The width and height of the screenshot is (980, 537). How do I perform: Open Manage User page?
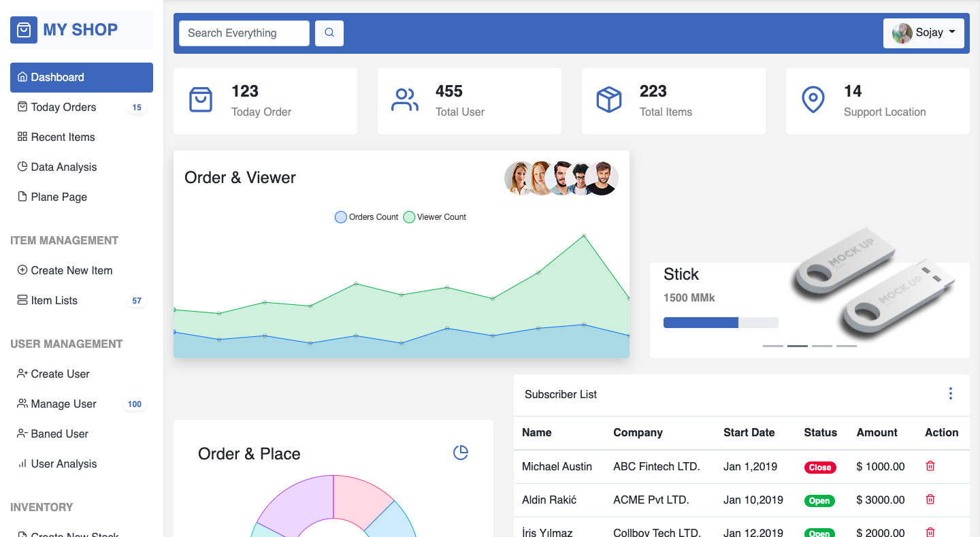coord(63,404)
